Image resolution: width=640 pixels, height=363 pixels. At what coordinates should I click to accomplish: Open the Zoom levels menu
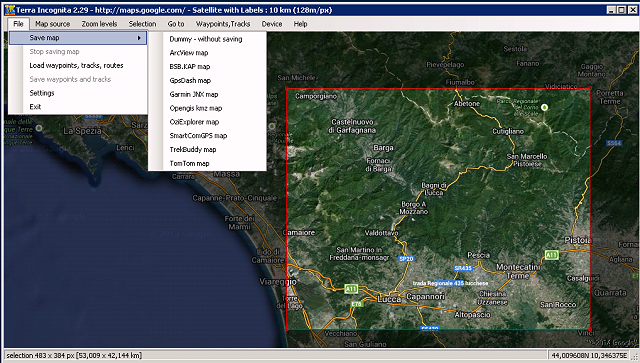pyautogui.click(x=99, y=24)
